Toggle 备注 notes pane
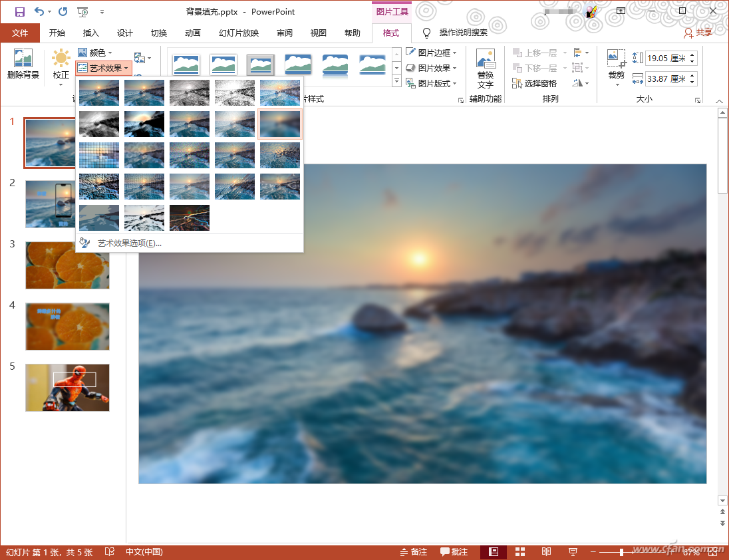The width and height of the screenshot is (729, 560). [x=414, y=551]
